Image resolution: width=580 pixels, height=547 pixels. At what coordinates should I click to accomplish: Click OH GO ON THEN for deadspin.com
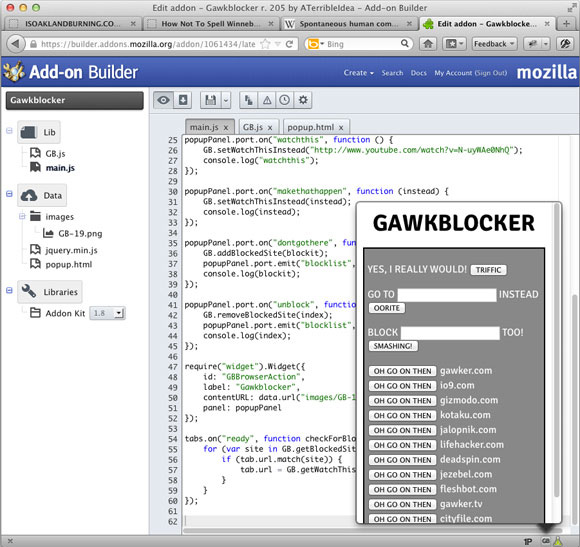[402, 460]
